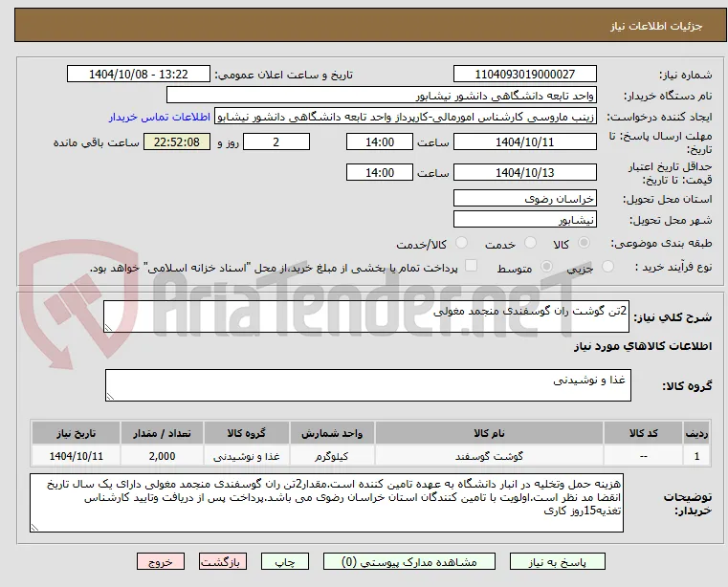Click the گوشت گوسفند table cell

point(489,456)
